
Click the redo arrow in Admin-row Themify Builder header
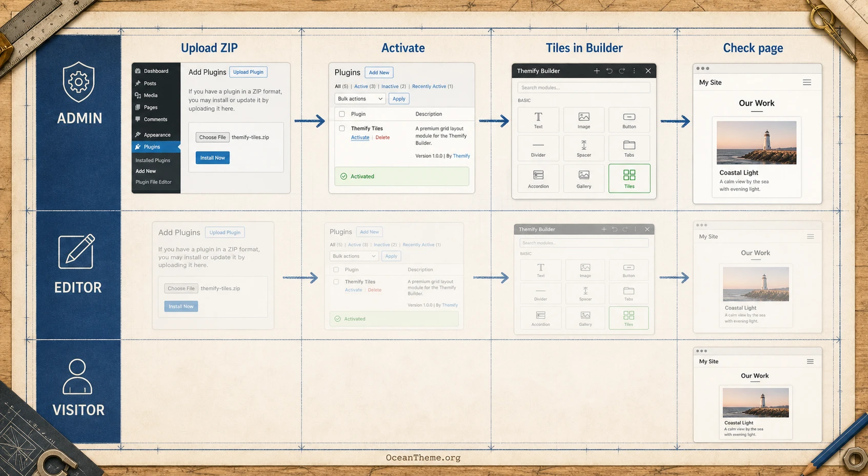[622, 71]
